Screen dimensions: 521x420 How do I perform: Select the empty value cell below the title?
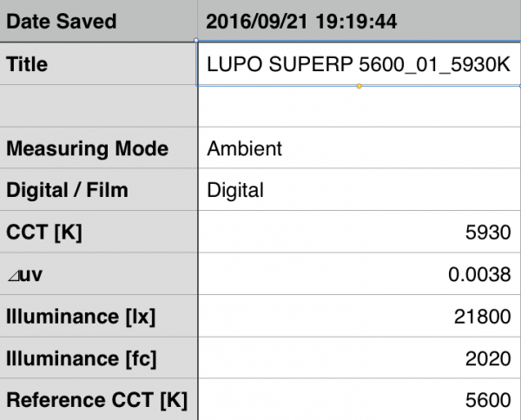359,107
